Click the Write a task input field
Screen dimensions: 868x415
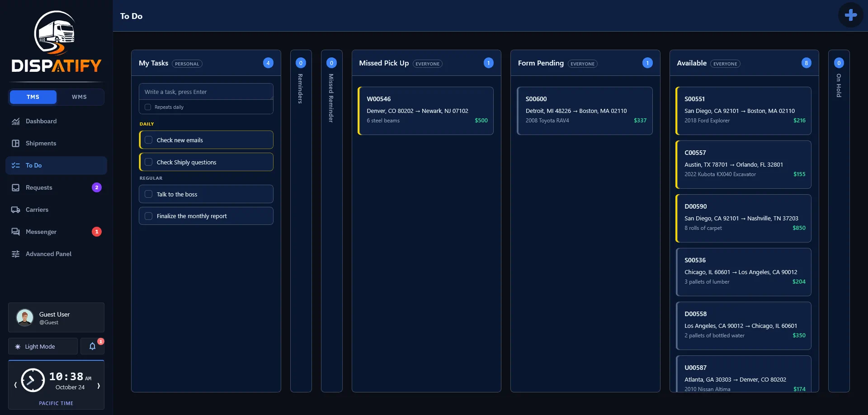point(206,92)
